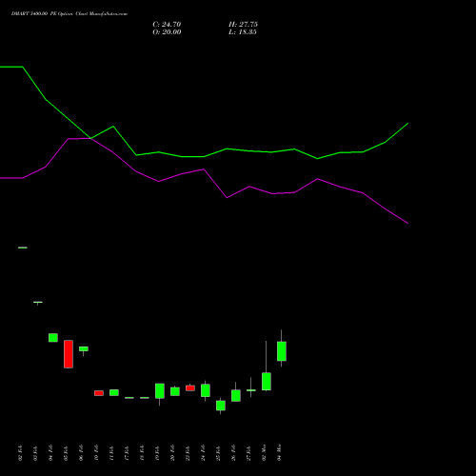Click the '03 Feb' date label
476x476 pixels.
click(x=36, y=453)
